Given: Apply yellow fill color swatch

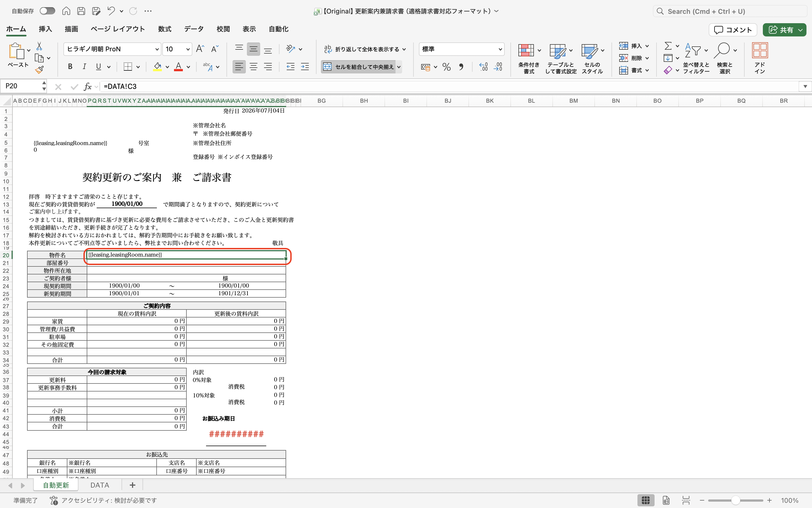Looking at the screenshot, I should pos(157,67).
